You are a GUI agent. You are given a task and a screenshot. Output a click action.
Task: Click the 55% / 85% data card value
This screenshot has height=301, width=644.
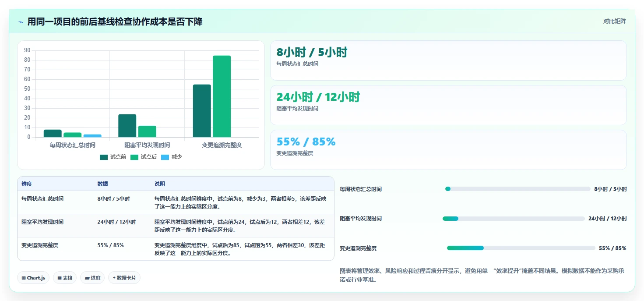(306, 142)
